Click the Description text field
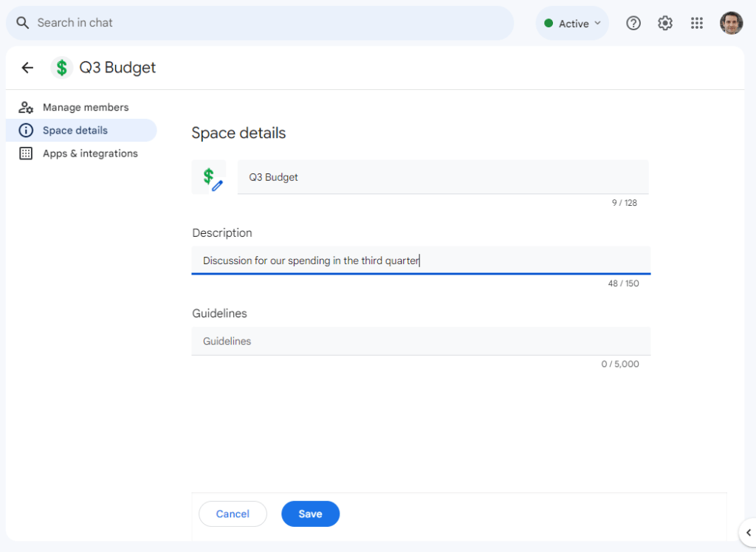Image resolution: width=756 pixels, height=552 pixels. 421,261
